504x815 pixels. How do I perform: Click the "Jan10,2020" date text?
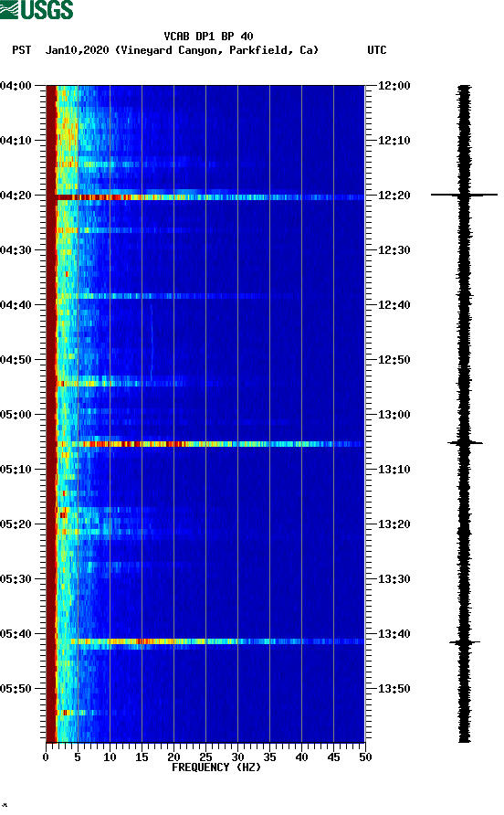tap(77, 50)
